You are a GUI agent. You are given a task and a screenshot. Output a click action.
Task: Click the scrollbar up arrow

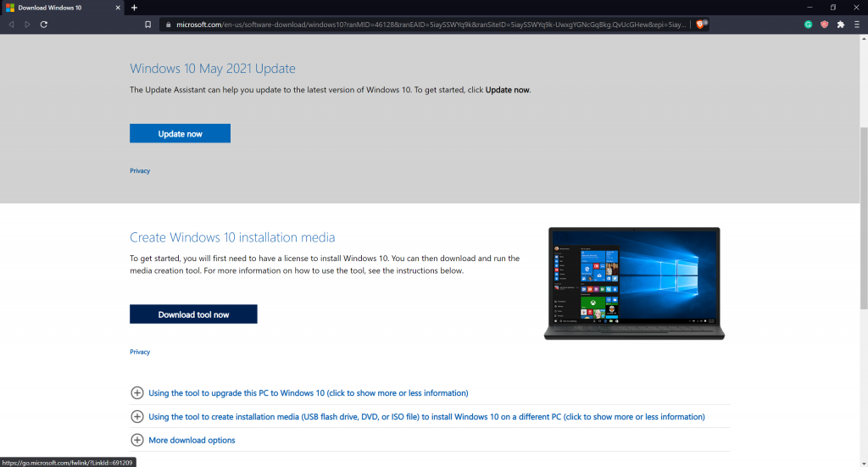[864, 39]
